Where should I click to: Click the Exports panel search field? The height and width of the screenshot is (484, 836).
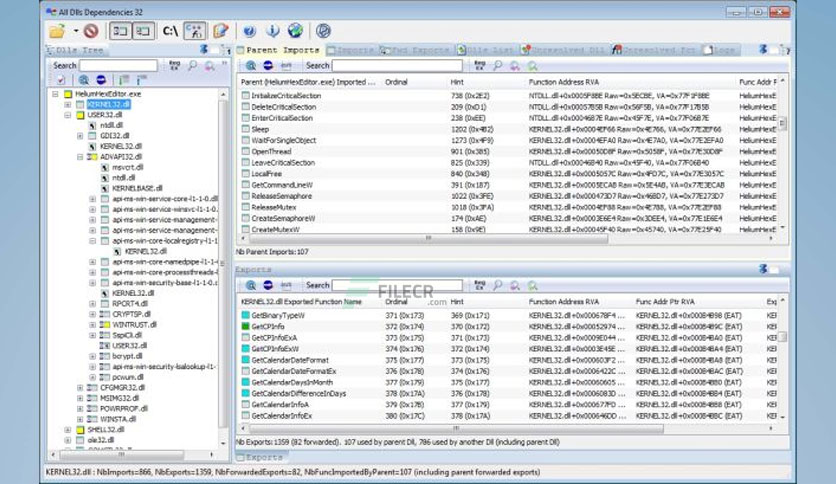coord(397,285)
